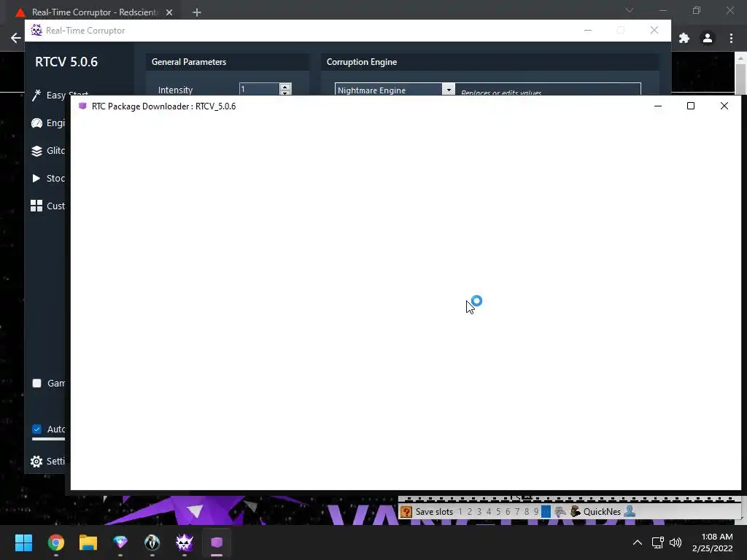Screen dimensions: 747x560
Task: Go back with Chrome's back arrow
Action: (16, 38)
